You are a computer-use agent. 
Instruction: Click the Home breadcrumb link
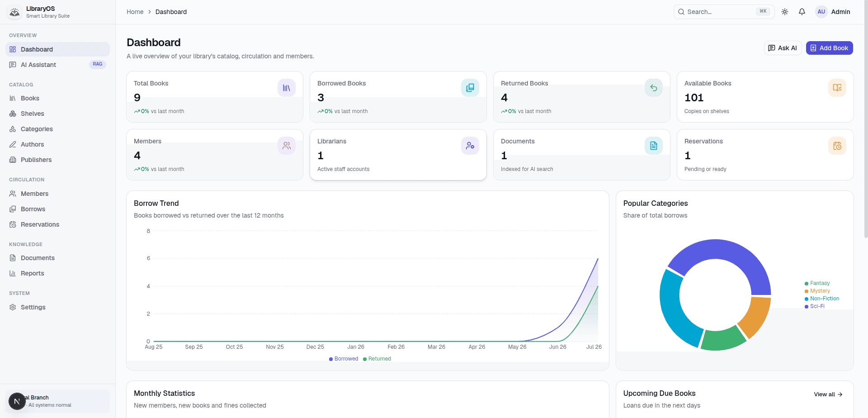coord(135,12)
